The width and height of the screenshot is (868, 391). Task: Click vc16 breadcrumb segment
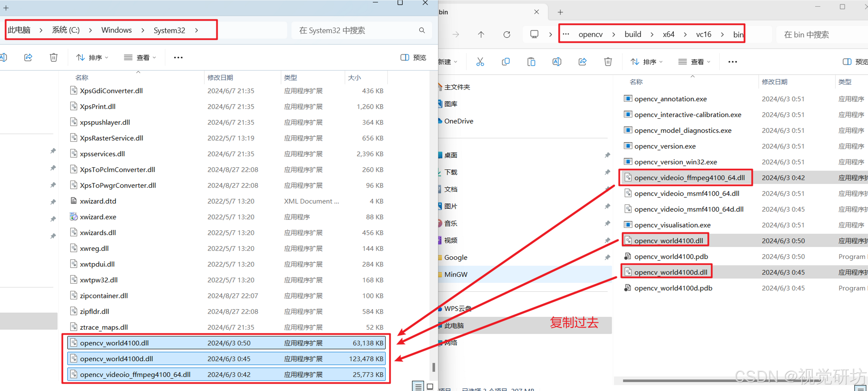coord(704,34)
